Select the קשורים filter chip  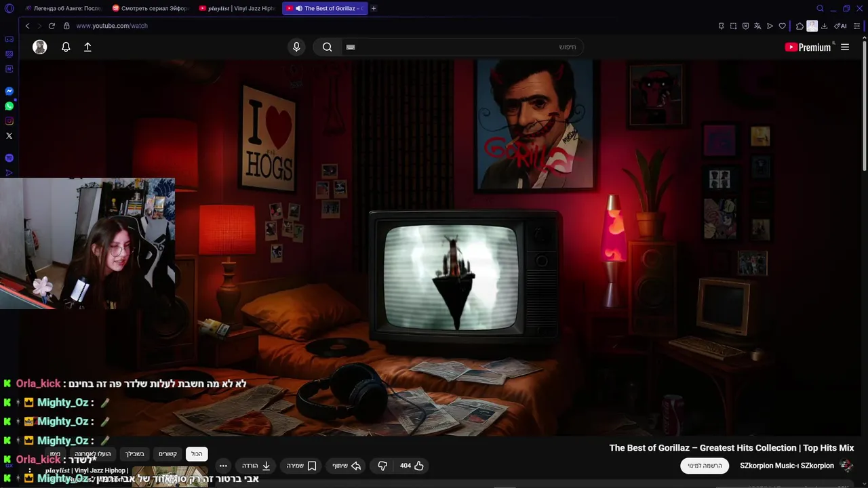[x=167, y=454]
